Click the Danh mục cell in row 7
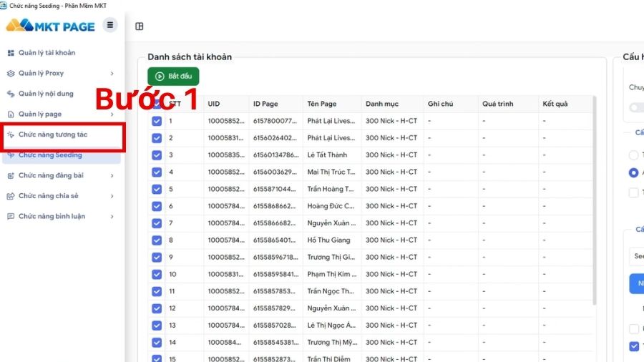This screenshot has height=362, width=644. 391,223
